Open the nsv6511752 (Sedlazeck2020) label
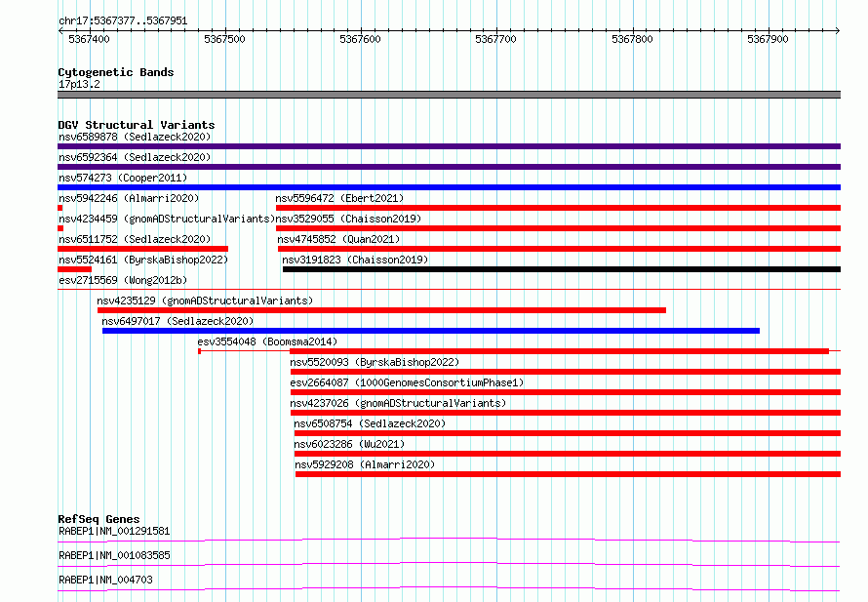This screenshot has width=868, height=602. (135, 239)
